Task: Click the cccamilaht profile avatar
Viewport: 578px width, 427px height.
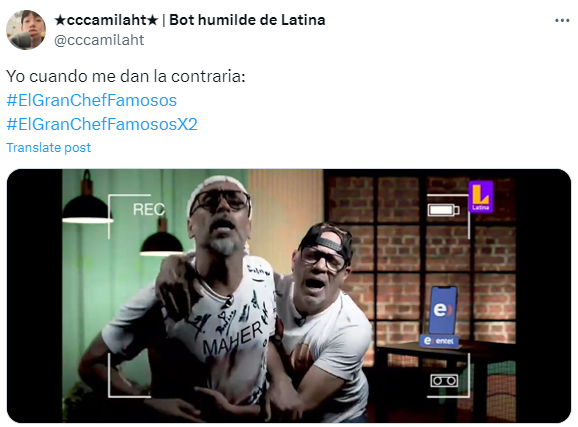Action: [x=26, y=30]
